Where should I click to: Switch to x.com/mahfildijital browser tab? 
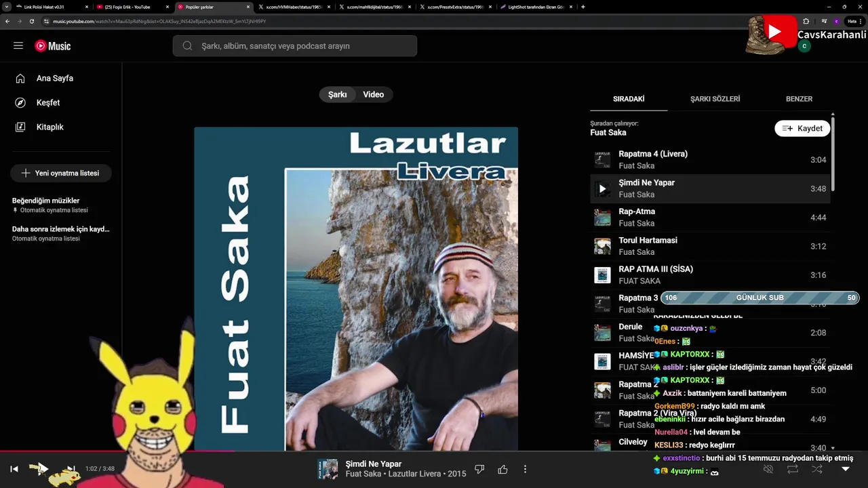(x=374, y=7)
